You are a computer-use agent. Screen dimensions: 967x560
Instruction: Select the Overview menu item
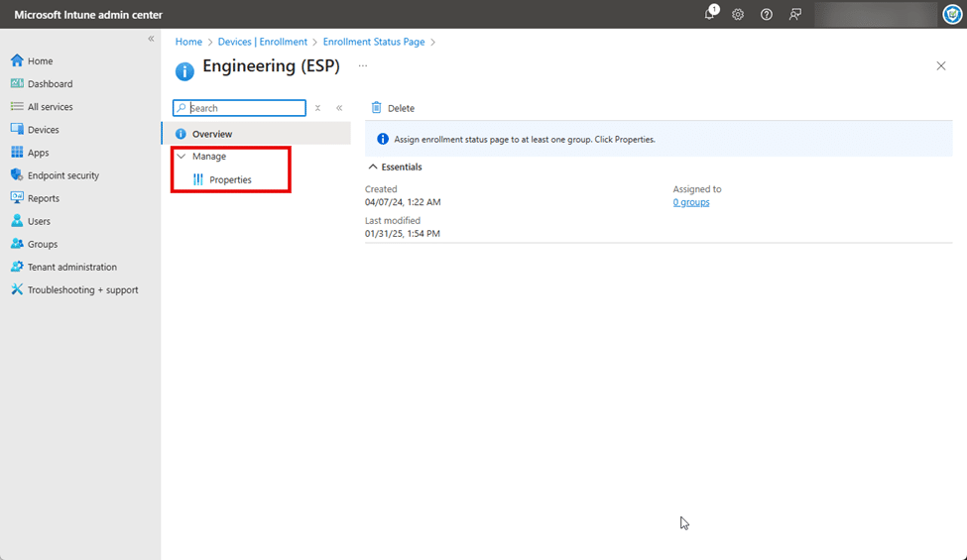(x=211, y=134)
